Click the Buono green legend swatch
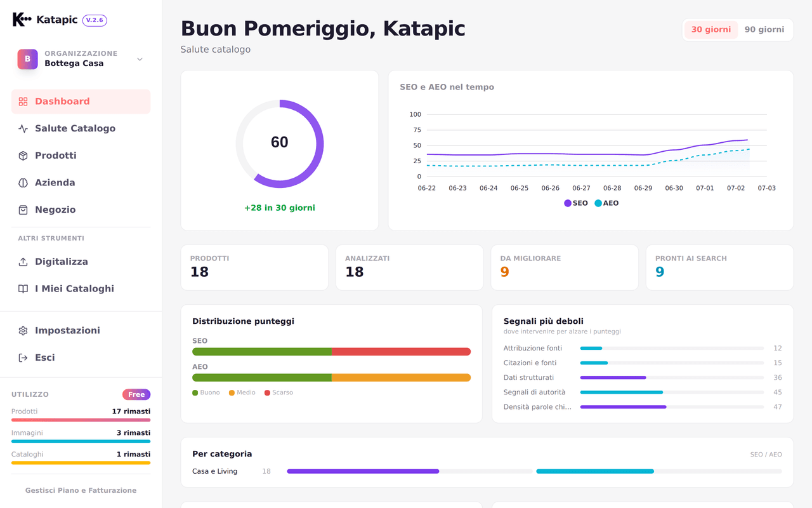 point(195,393)
